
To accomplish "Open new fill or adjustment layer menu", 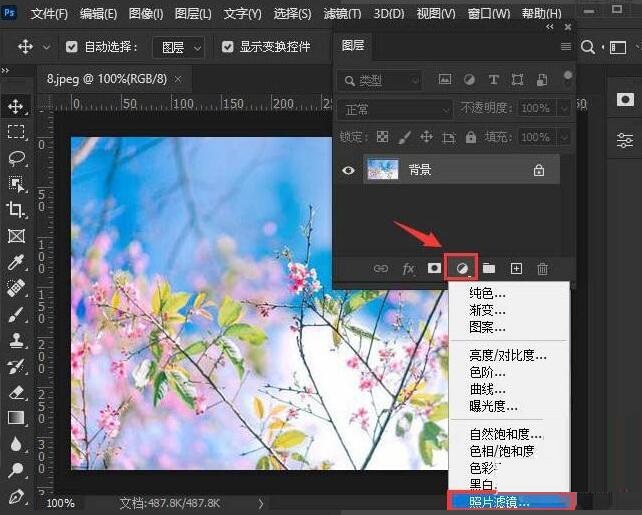I will click(462, 269).
